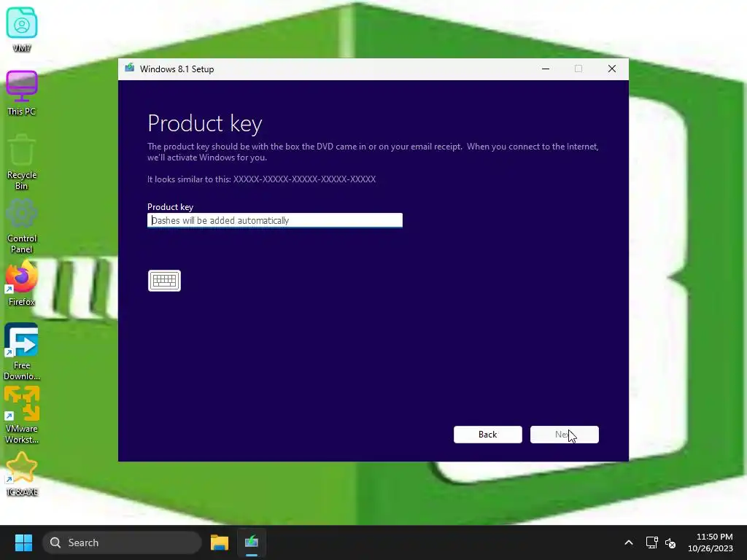747x560 pixels.
Task: Select the VMware Workstation shortcut
Action: [21, 415]
